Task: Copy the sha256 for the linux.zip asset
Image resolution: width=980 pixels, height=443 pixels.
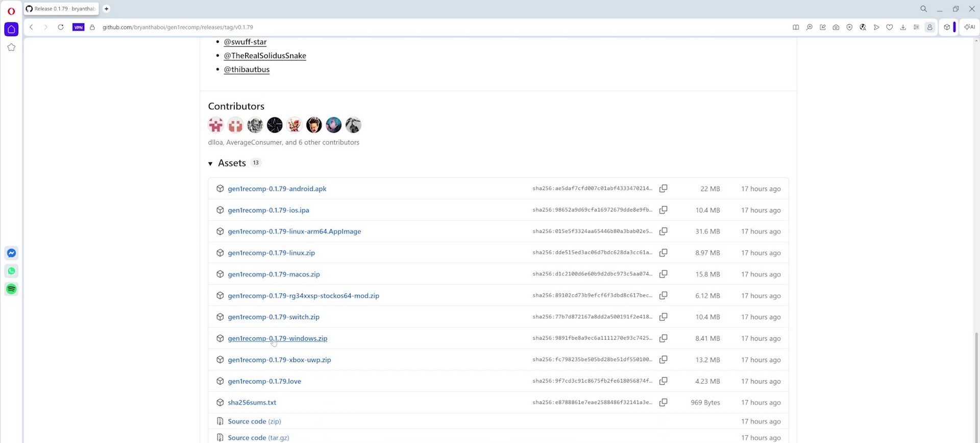Action: pyautogui.click(x=663, y=253)
